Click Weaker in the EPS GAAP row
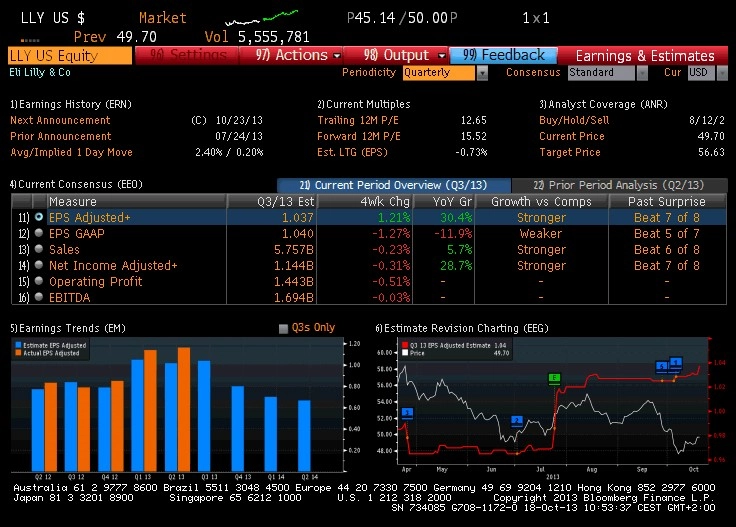The height and width of the screenshot is (527, 736). coord(541,233)
